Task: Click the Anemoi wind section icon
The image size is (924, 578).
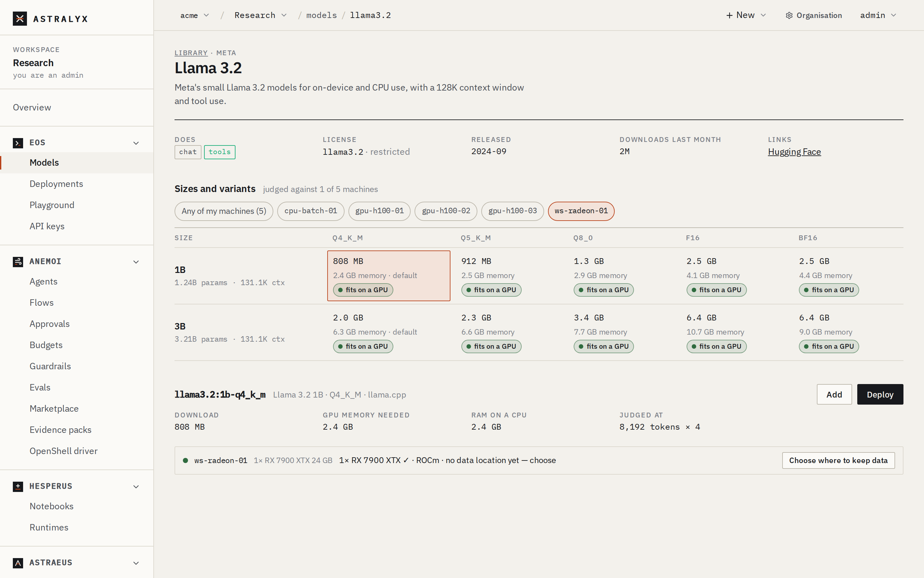Action: coord(18,261)
